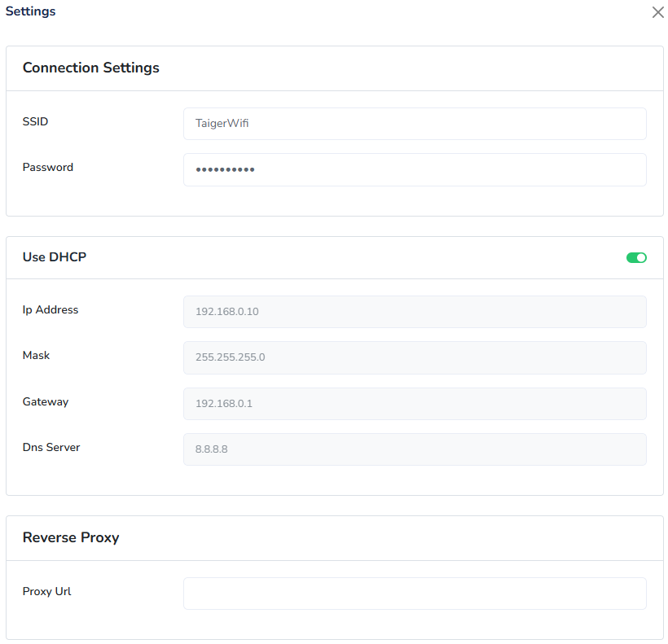Click the Gateway field showing 192.168.0.1

coord(415,404)
